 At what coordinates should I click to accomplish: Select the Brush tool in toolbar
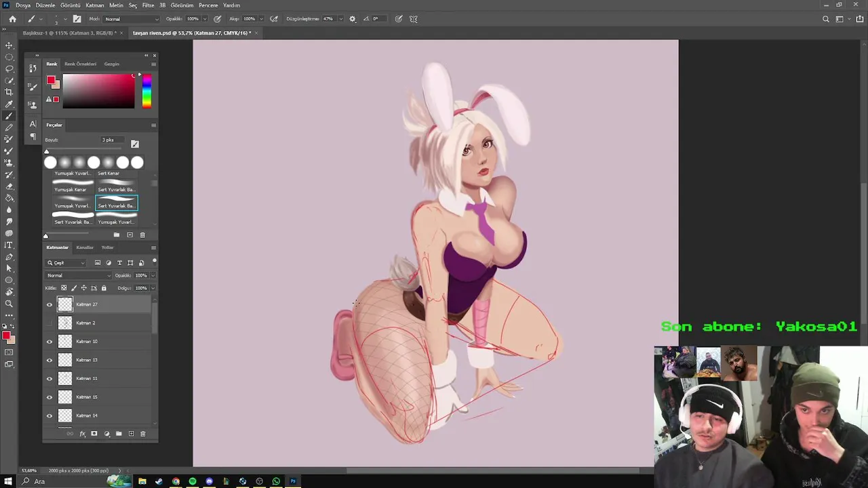pos(9,116)
